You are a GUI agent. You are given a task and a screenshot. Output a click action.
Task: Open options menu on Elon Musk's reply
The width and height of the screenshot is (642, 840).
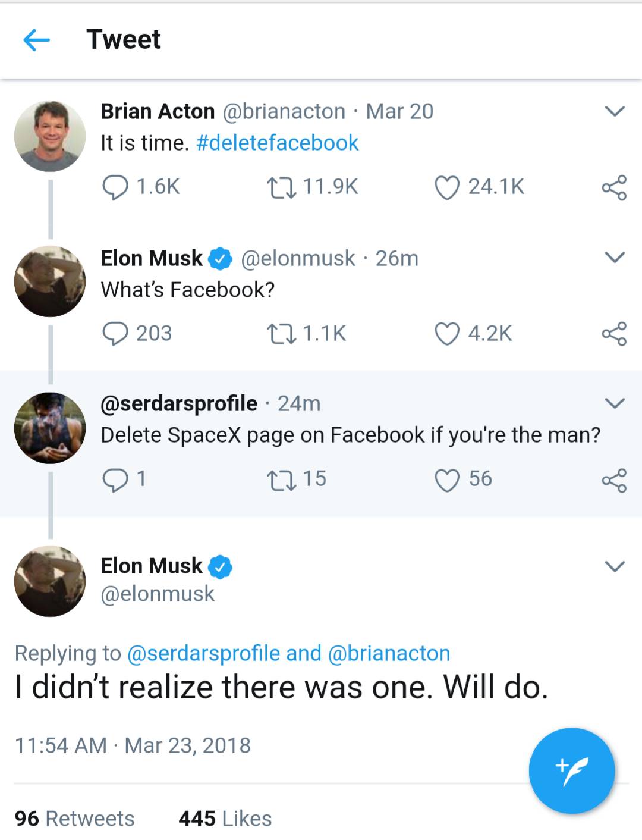(613, 257)
